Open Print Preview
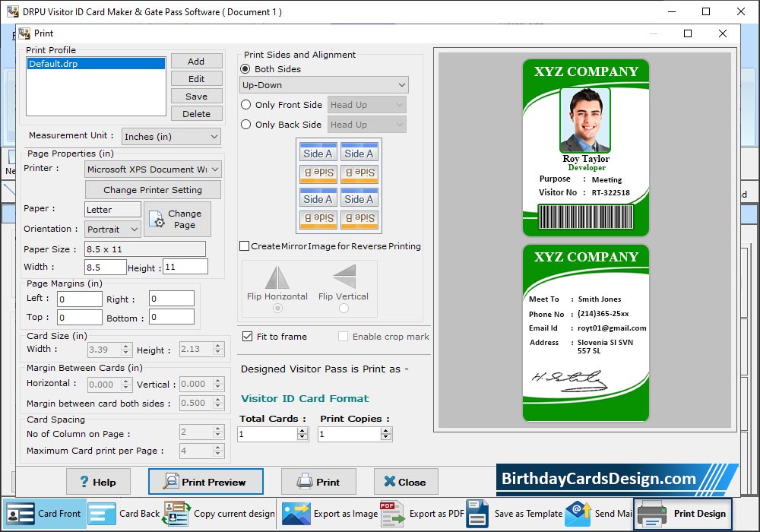 point(206,482)
